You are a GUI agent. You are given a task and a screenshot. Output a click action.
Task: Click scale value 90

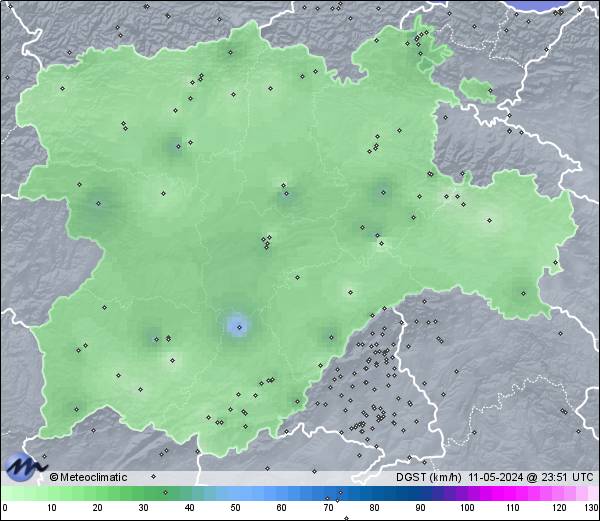point(420,508)
